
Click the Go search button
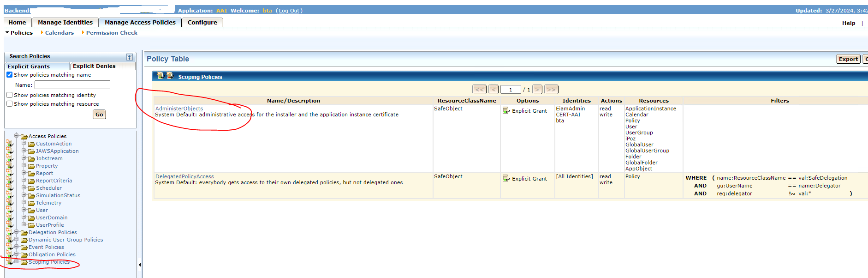[x=99, y=115]
